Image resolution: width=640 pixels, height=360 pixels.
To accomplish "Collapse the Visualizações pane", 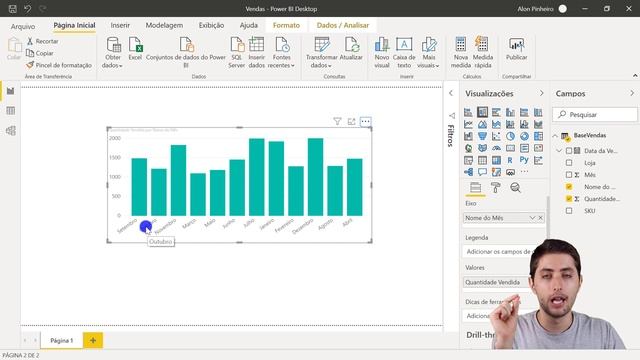I will [x=542, y=93].
